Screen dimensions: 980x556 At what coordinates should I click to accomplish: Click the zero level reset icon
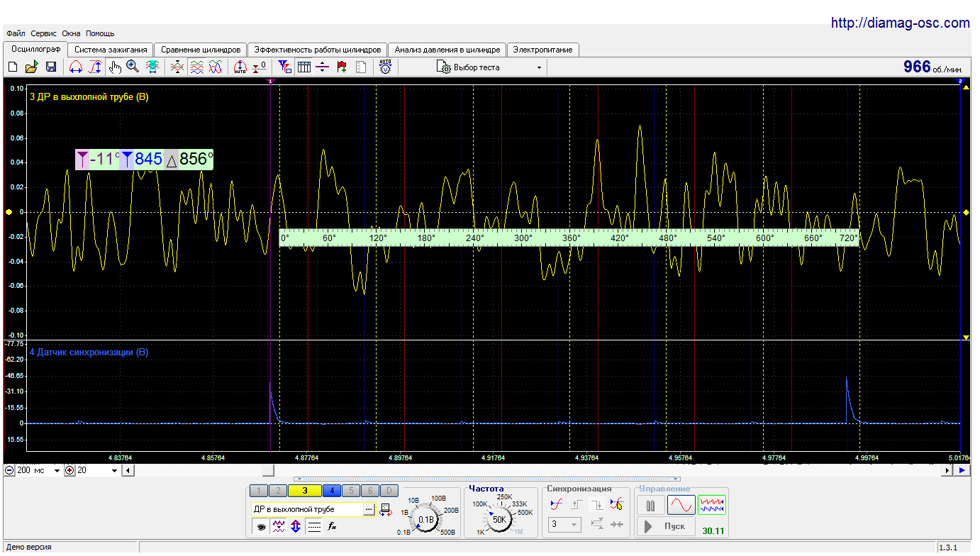[260, 67]
